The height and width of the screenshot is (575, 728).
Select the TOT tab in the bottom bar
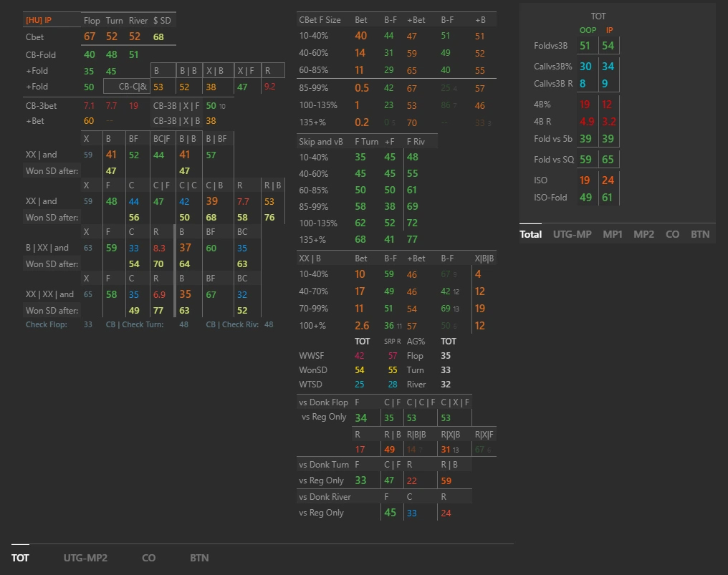20,557
